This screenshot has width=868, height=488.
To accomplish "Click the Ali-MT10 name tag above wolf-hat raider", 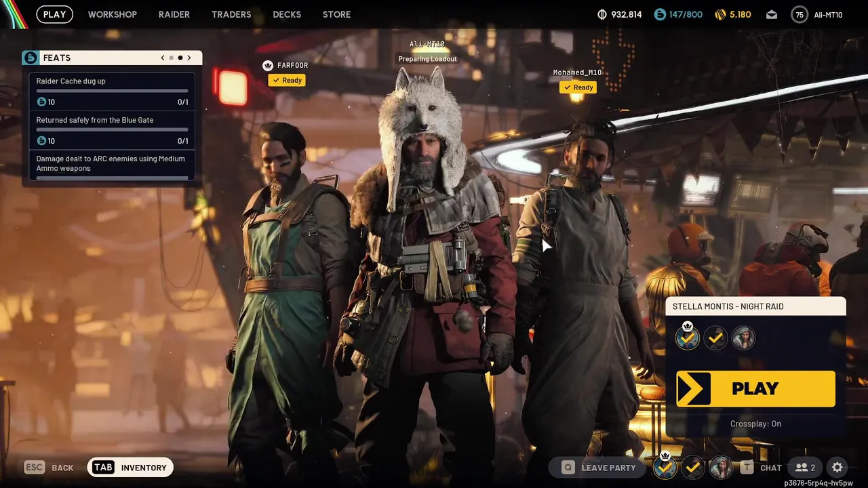I will [x=427, y=44].
